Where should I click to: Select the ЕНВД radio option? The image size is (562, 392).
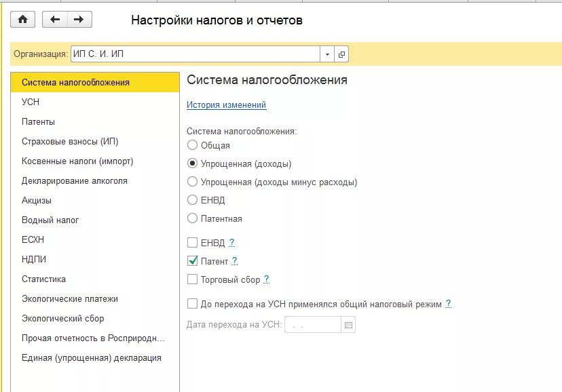[x=193, y=200]
